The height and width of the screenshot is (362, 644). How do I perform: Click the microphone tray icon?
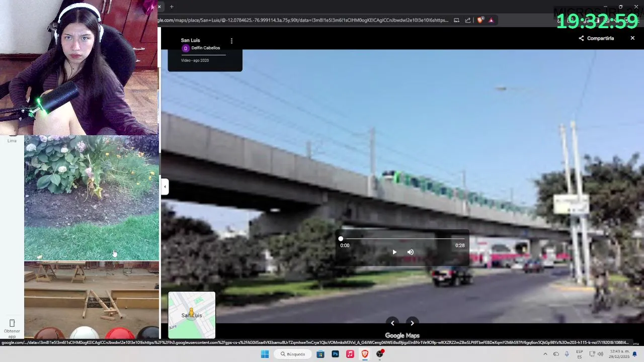pyautogui.click(x=567, y=354)
